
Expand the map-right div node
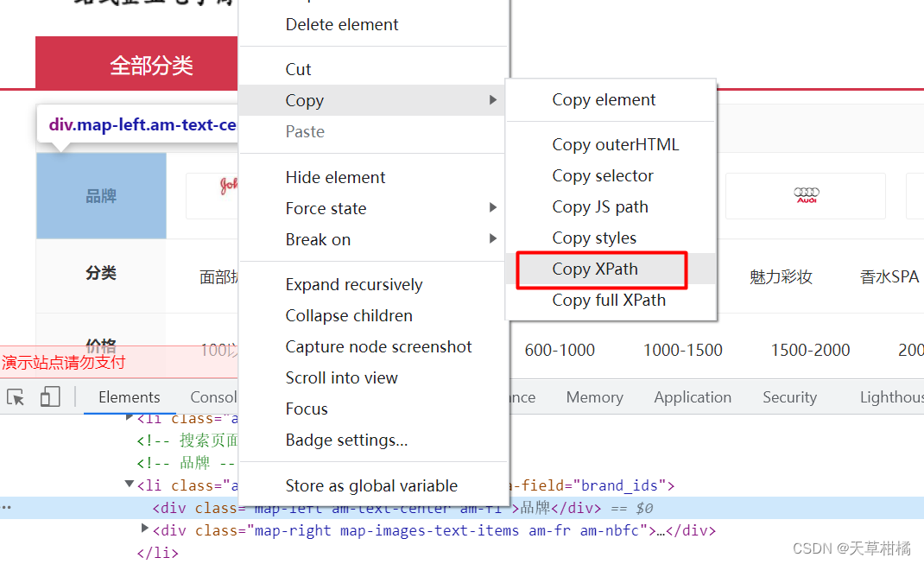click(144, 529)
